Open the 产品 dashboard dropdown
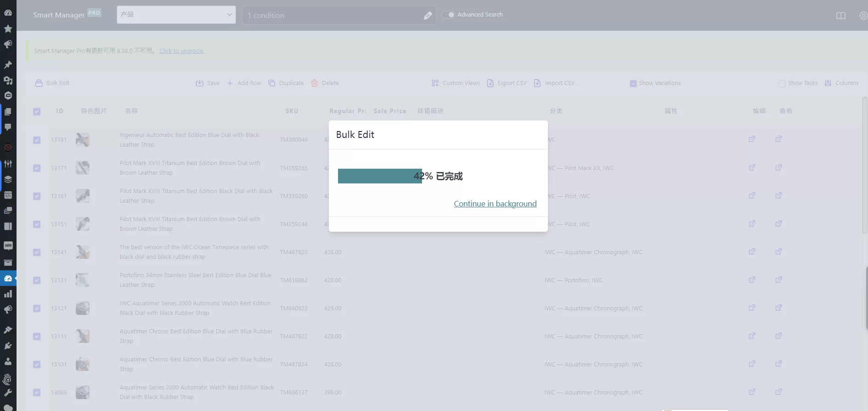Viewport: 868px width, 411px height. (x=176, y=15)
